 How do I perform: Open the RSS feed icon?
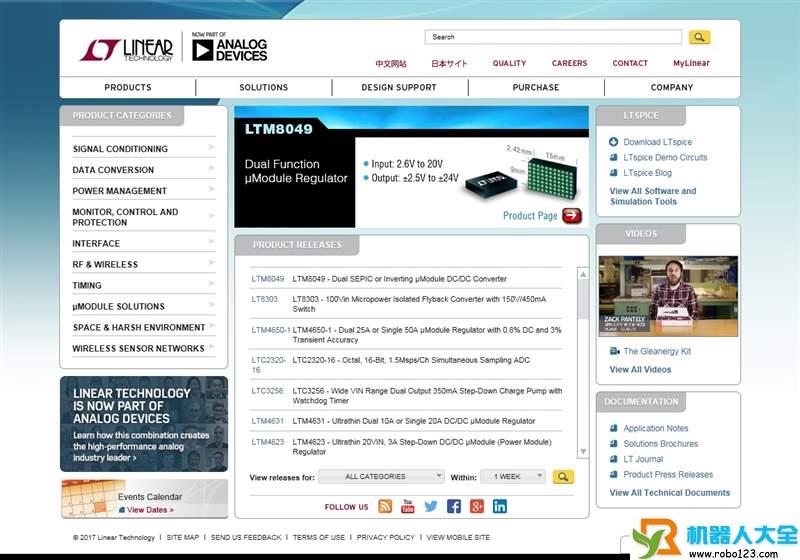pos(385,506)
